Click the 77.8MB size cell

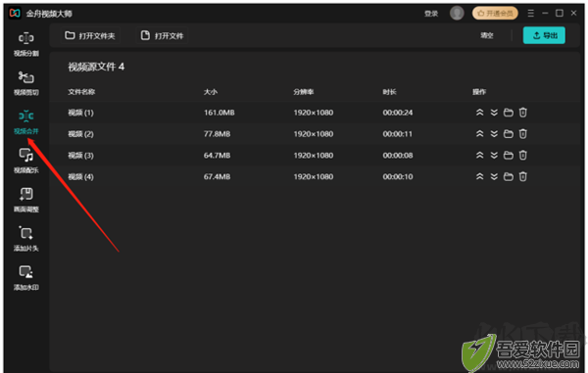point(217,134)
